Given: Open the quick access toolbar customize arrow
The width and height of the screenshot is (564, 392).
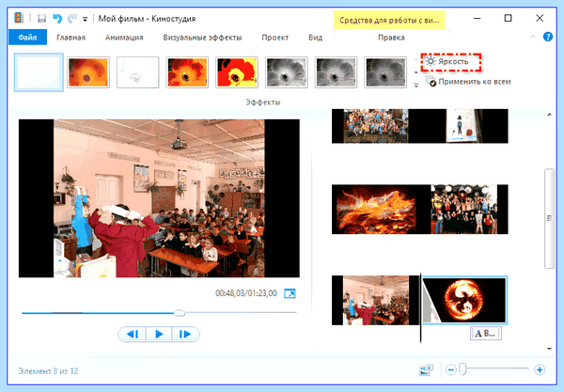Looking at the screenshot, I should pyautogui.click(x=86, y=19).
